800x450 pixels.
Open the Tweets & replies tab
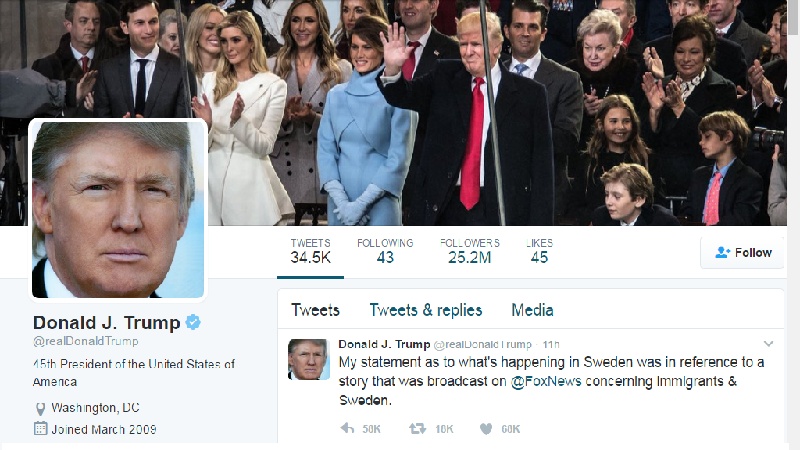pos(426,310)
